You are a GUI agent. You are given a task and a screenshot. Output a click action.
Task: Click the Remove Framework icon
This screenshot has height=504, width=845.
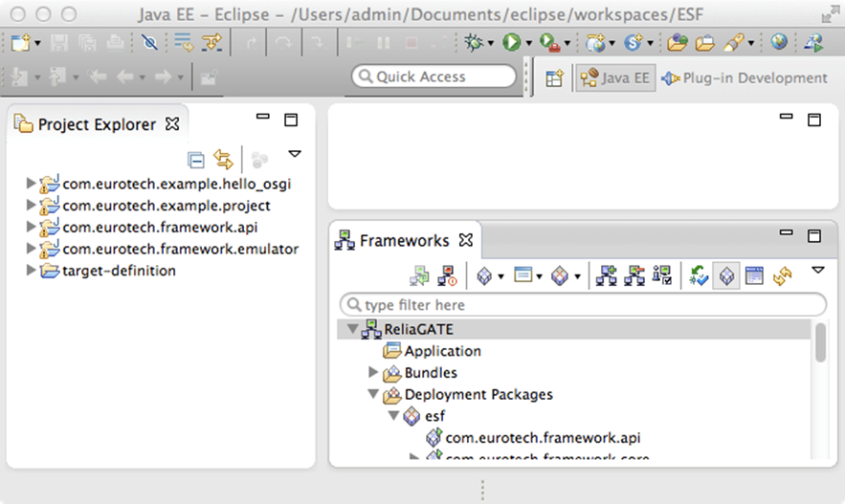634,276
